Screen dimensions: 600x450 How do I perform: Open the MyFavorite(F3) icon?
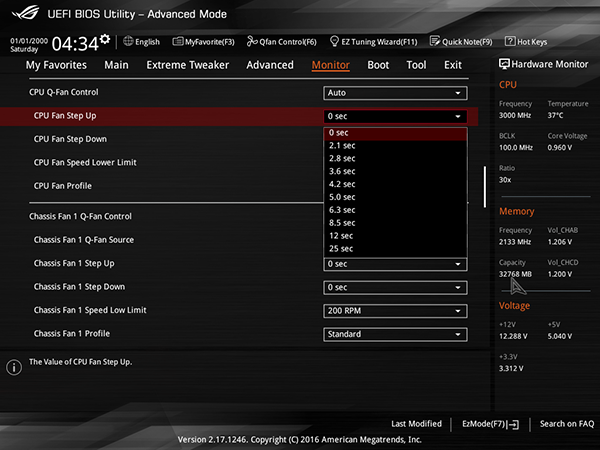pos(178,41)
